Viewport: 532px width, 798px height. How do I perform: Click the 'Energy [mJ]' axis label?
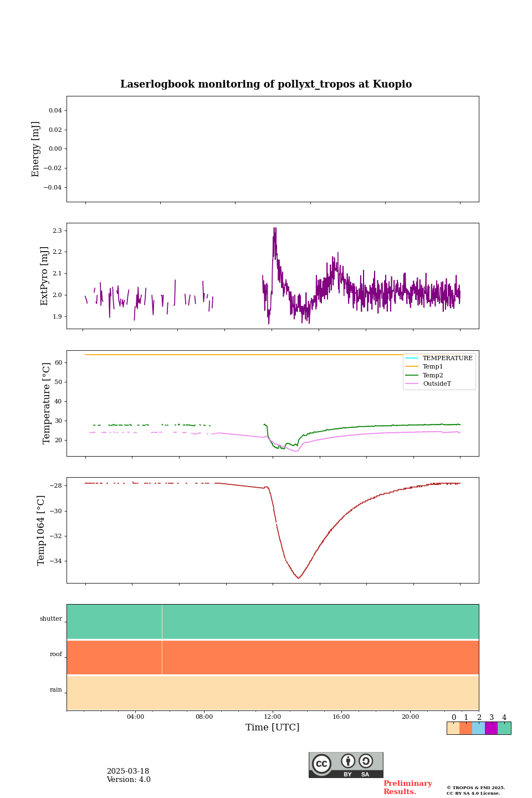[36, 149]
